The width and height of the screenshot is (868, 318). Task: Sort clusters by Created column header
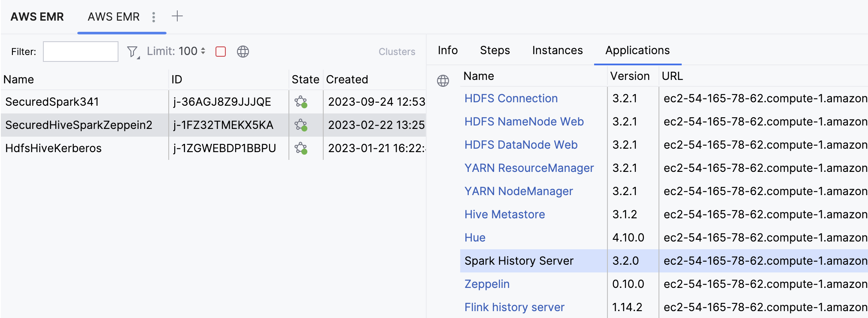coord(347,79)
